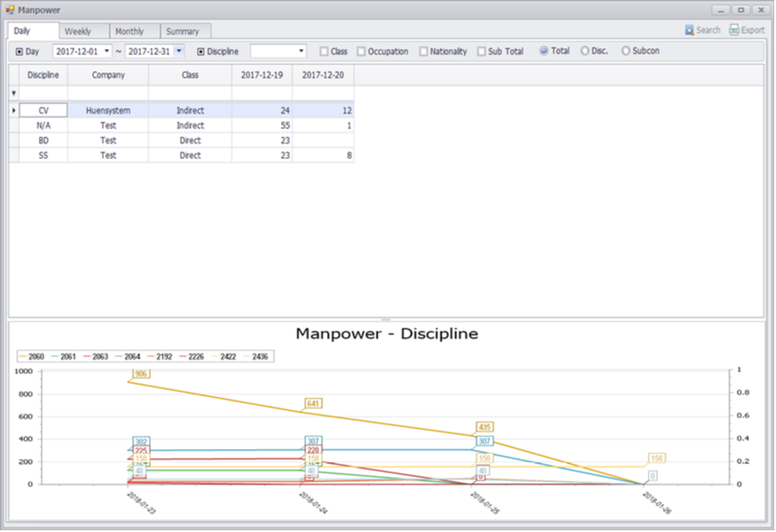The height and width of the screenshot is (532, 776).
Task: Click the Manpower app icon in title bar
Action: pos(12,10)
